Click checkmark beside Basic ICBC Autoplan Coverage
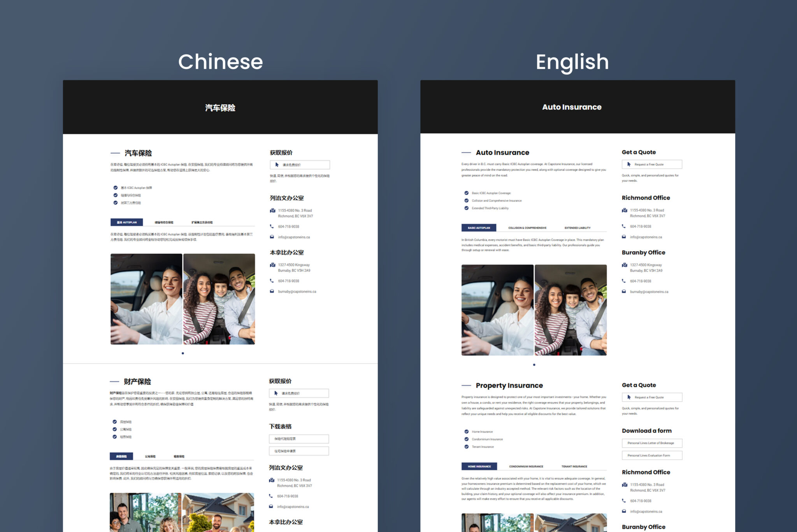Image resolution: width=797 pixels, height=532 pixels. click(x=466, y=193)
